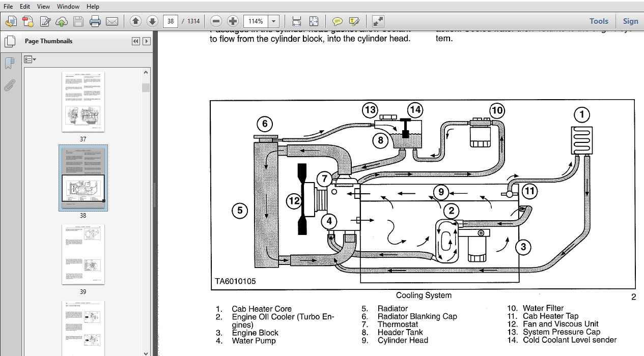Screen dimensions: 644x356
Task: Click the Read mode expand icon
Action: point(378,21)
